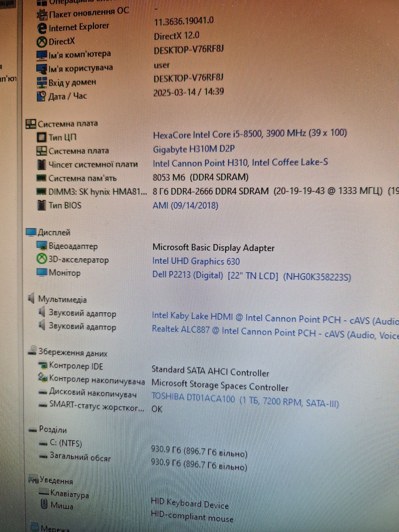Screen dimensions: 399x532
Task: Select the DIMM3: SK hynix row label
Action: 98,192
